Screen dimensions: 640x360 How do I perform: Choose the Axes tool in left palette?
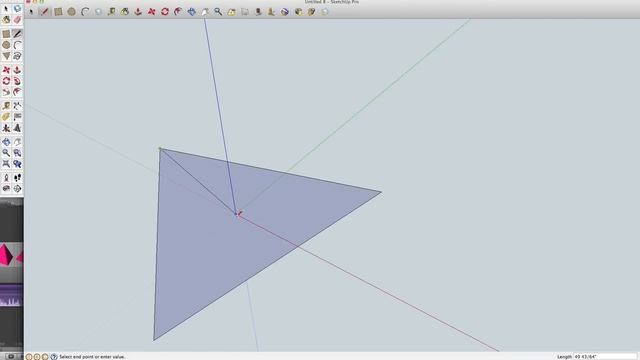[x=6, y=128]
